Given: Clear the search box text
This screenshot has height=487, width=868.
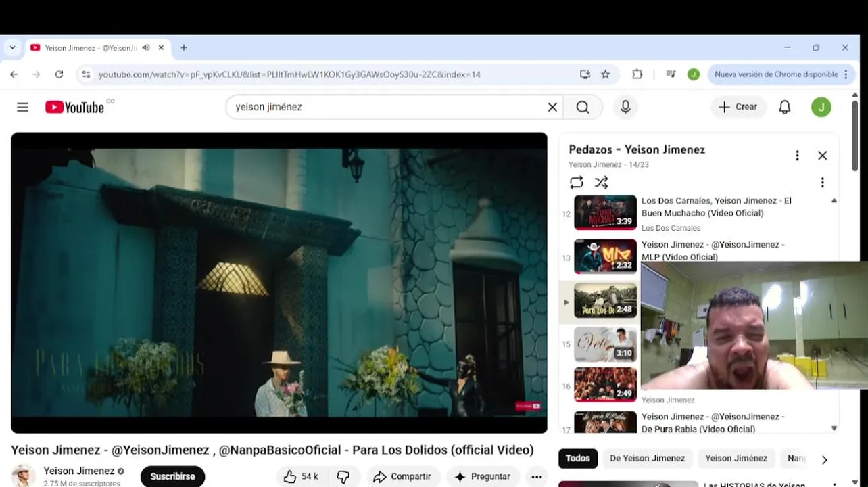Looking at the screenshot, I should (x=552, y=107).
